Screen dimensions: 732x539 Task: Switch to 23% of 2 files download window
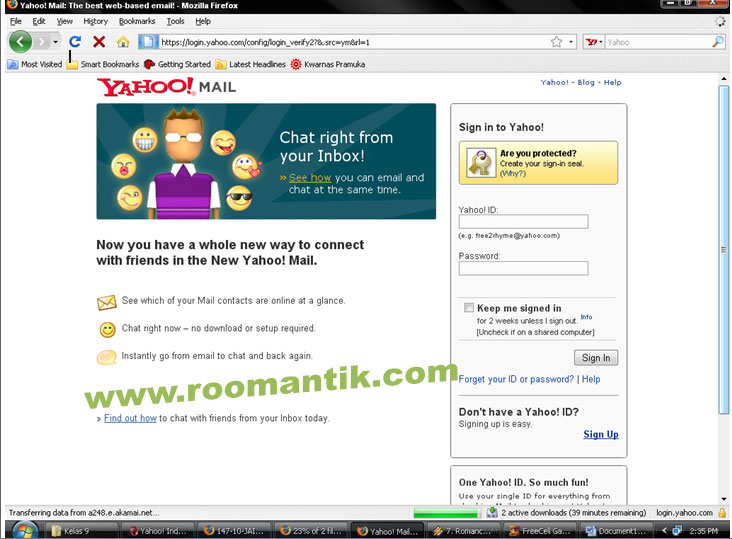click(310, 531)
